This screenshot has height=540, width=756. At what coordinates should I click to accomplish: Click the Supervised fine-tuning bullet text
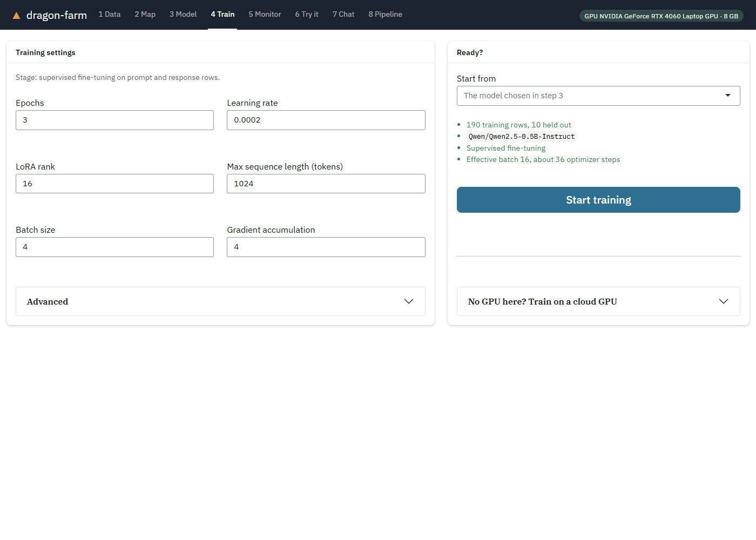[506, 148]
